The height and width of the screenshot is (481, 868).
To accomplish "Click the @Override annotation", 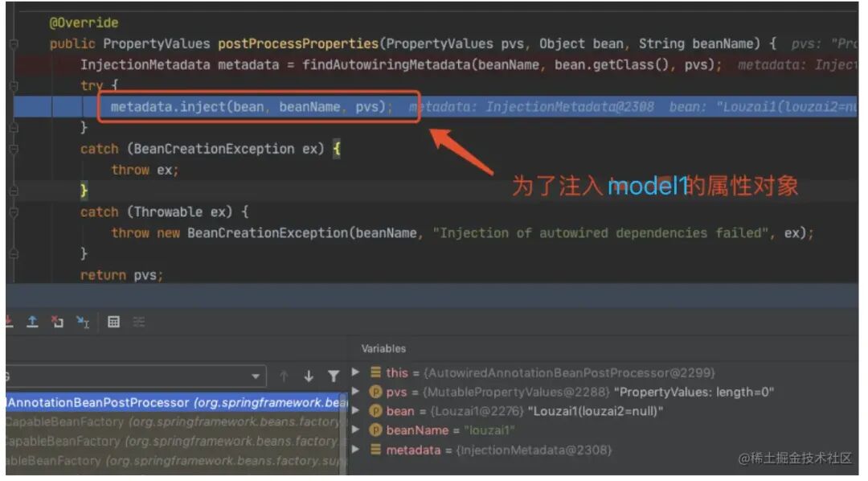I will click(x=84, y=23).
